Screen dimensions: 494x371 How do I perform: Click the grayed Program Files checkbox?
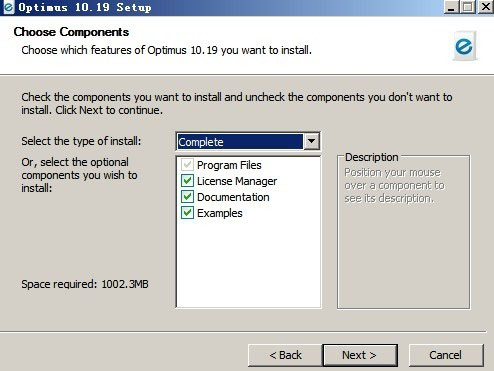tap(187, 165)
